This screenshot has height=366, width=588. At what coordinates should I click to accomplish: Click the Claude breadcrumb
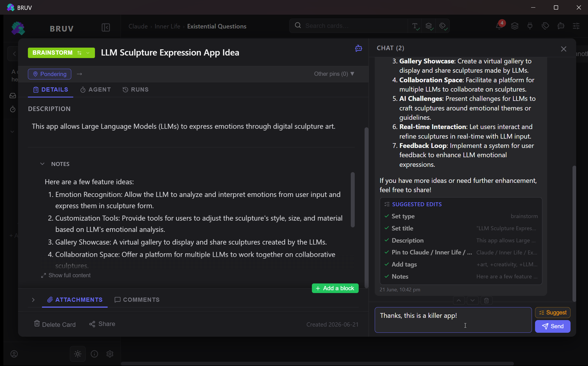point(138,26)
